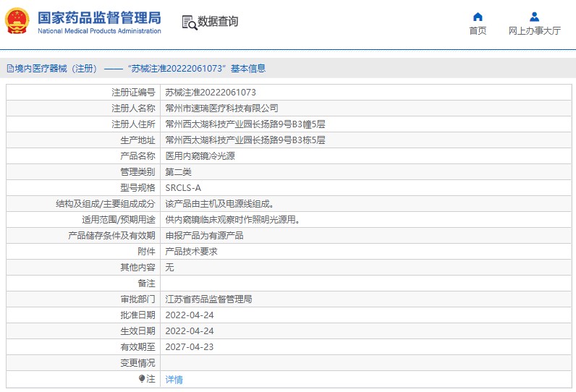Click the 管理类别 field label
The width and height of the screenshot is (576, 392).
click(x=137, y=172)
